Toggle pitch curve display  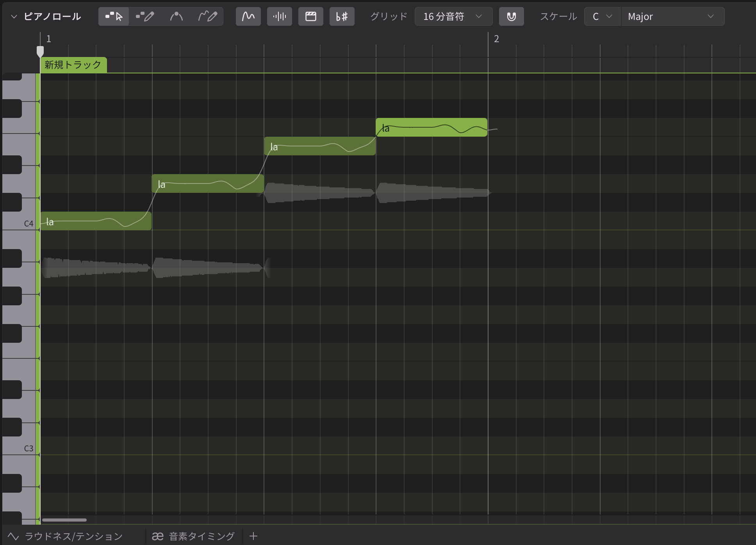click(248, 16)
